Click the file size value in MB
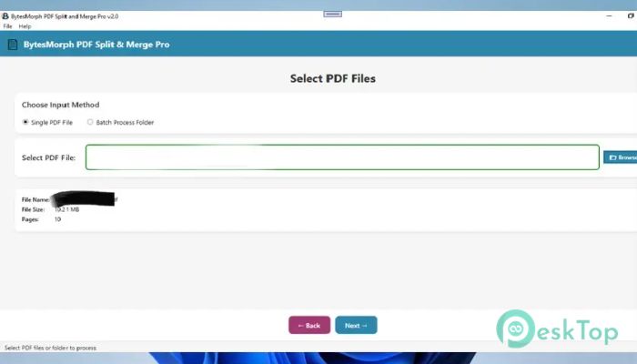This screenshot has width=637, height=364. [x=66, y=209]
